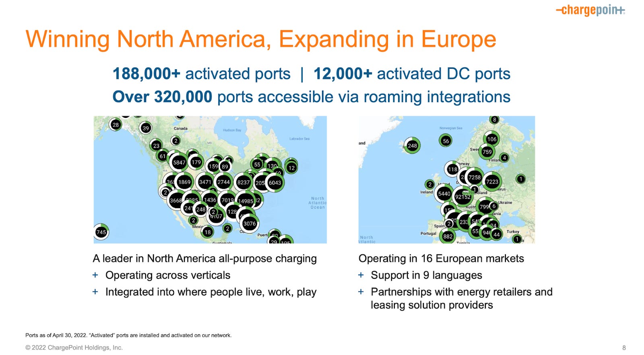This screenshot has width=644, height=355.
Task: Click the 179 cluster marker
Action: coord(196,162)
